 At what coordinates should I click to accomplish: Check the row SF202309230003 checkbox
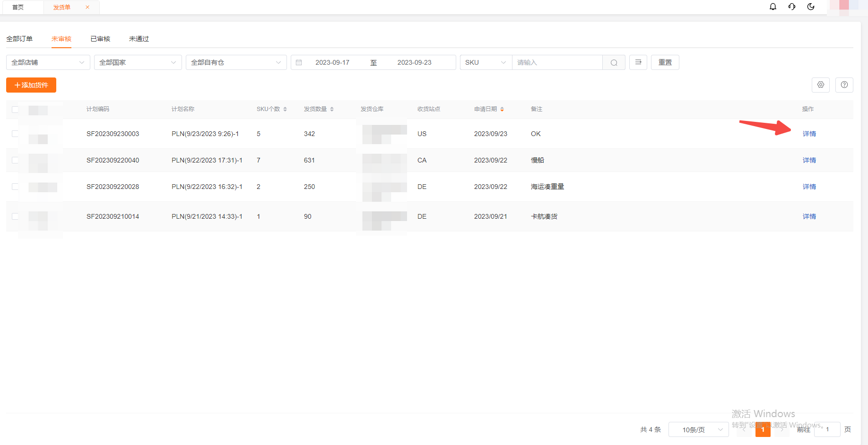[x=15, y=134]
